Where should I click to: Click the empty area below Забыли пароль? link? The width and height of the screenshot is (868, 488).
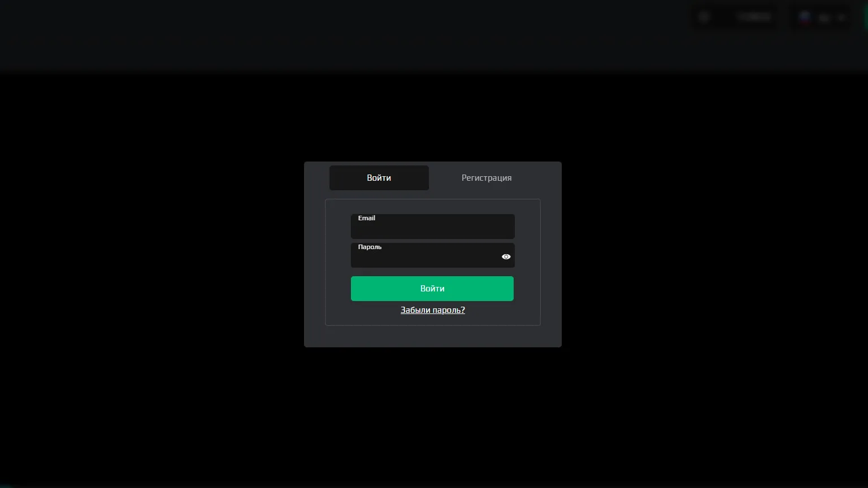433,336
